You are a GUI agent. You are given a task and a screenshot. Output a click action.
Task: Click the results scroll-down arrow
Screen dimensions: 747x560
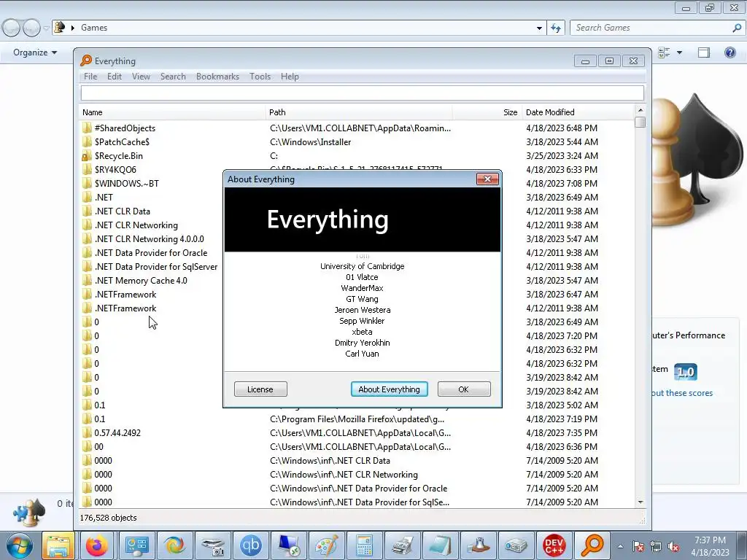pyautogui.click(x=640, y=502)
